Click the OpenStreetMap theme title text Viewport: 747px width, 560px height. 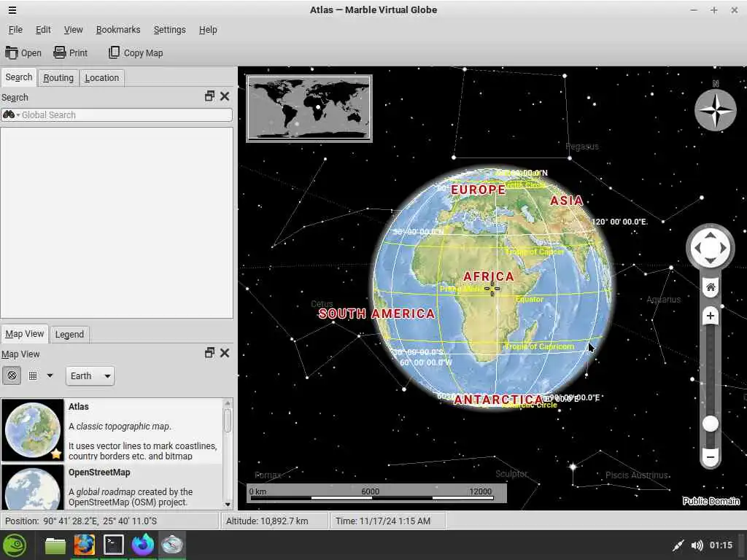99,472
